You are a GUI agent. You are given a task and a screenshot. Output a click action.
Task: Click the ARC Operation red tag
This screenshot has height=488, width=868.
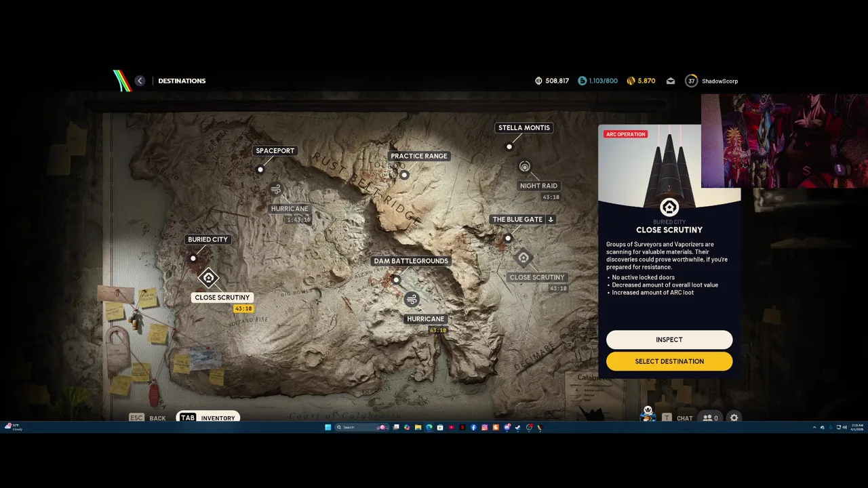point(625,134)
